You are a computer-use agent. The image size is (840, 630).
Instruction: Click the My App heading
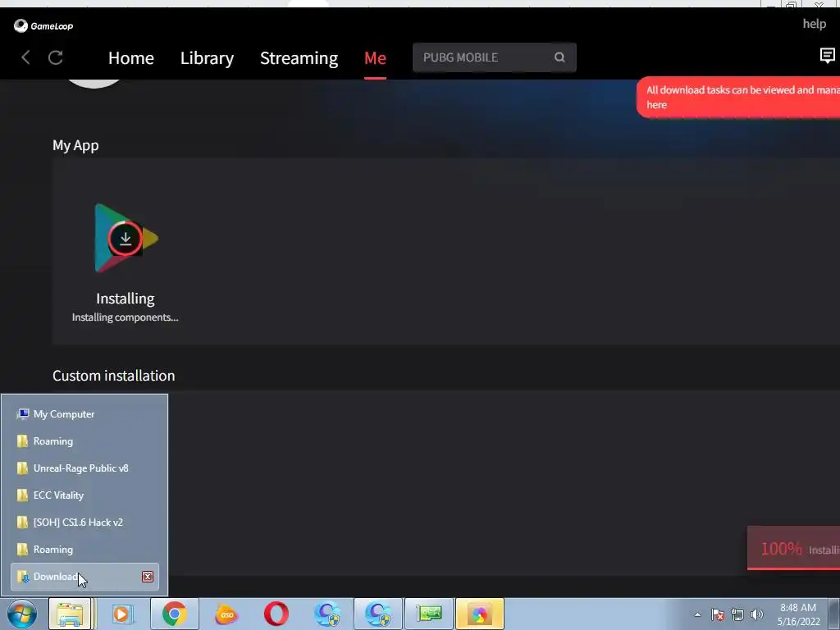(x=75, y=145)
